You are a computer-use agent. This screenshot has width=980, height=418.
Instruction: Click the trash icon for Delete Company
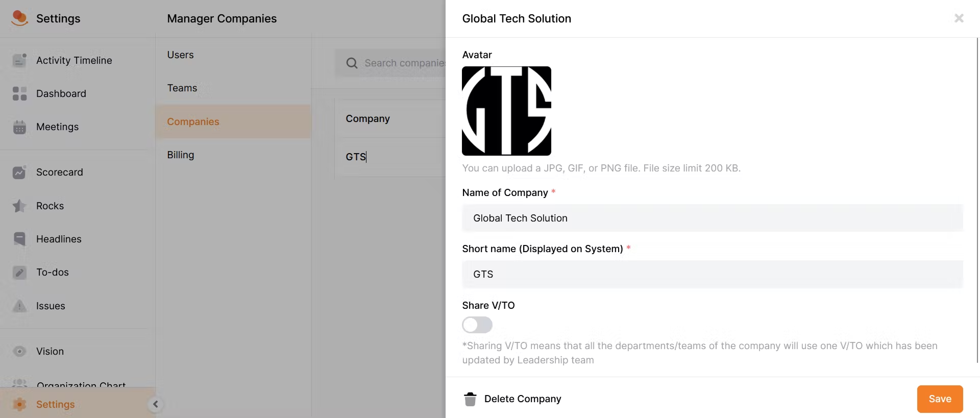point(470,399)
